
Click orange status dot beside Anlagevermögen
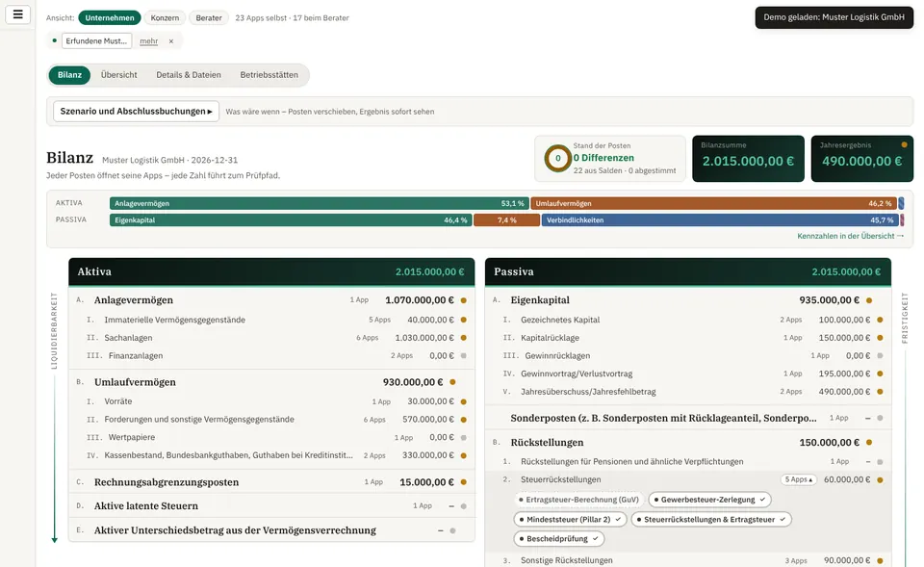tap(464, 300)
